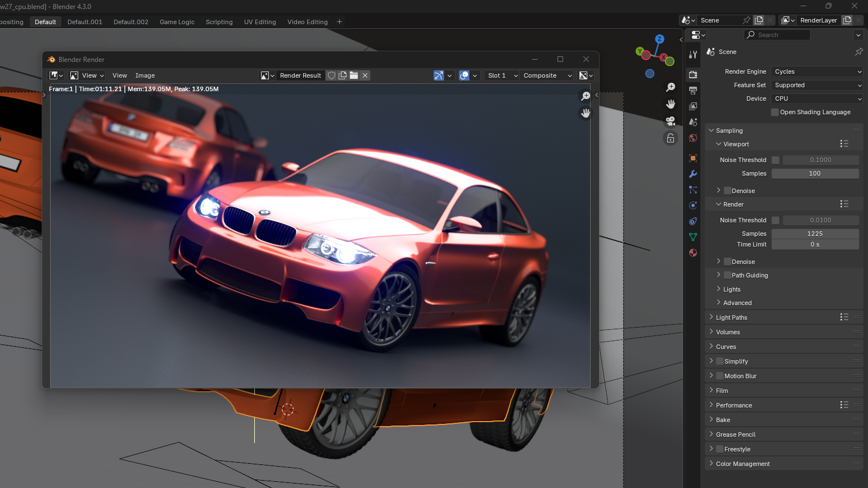Click the Render Result image name field

pos(301,75)
